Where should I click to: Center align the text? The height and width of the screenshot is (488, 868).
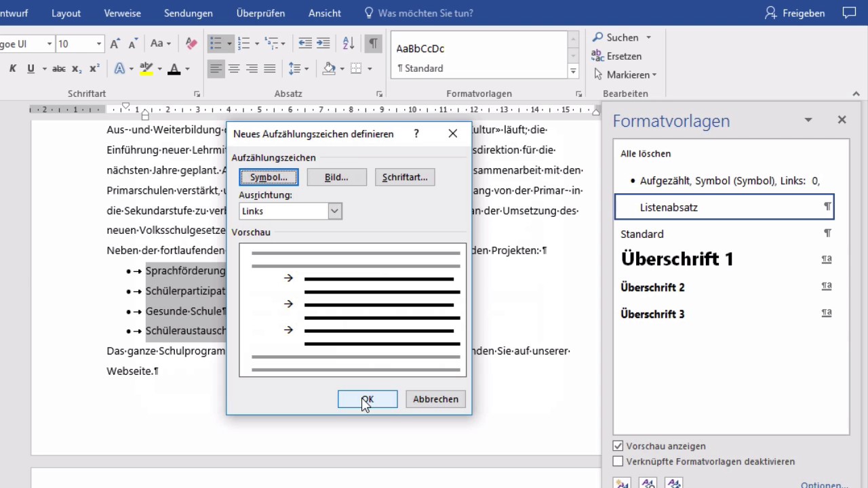coord(234,68)
